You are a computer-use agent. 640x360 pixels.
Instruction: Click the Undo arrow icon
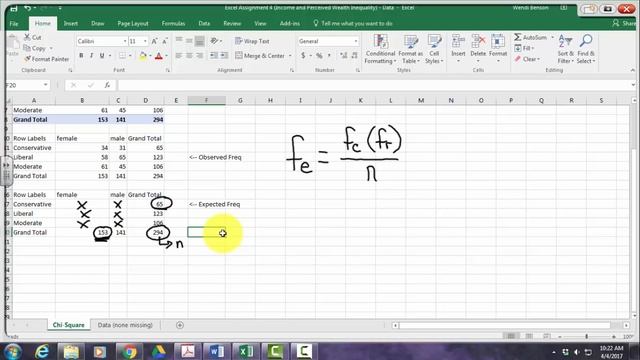(27, 8)
